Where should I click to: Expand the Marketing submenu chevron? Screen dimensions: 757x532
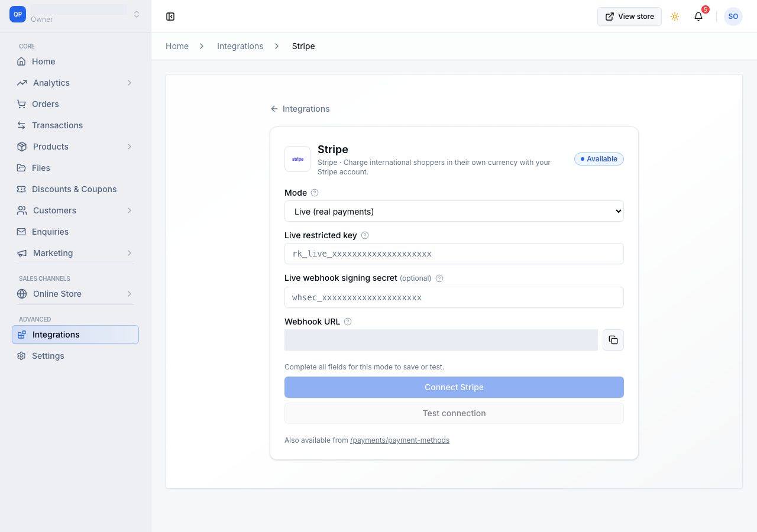tap(130, 253)
